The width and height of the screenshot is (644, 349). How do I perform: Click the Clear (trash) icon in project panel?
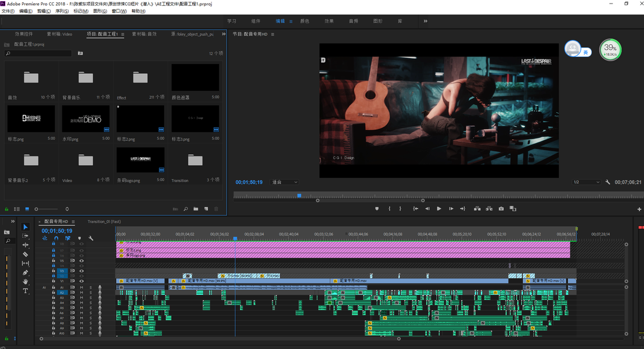pyautogui.click(x=217, y=209)
